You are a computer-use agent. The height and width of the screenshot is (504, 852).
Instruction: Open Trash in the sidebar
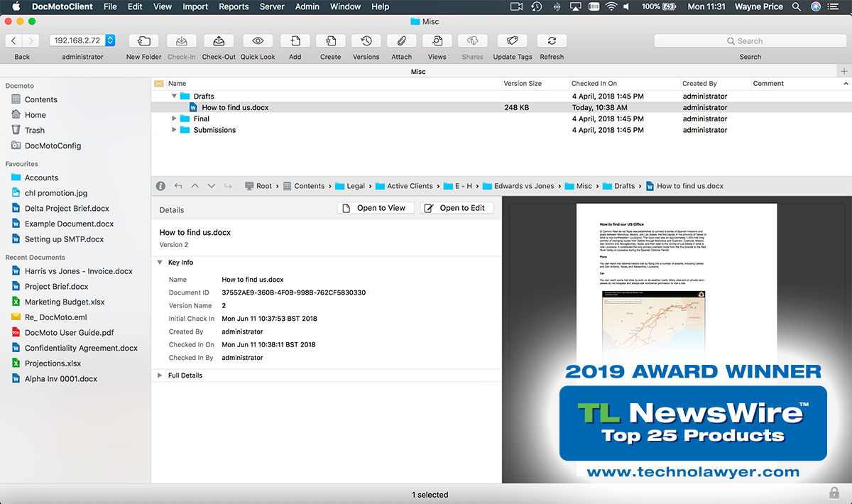point(34,131)
